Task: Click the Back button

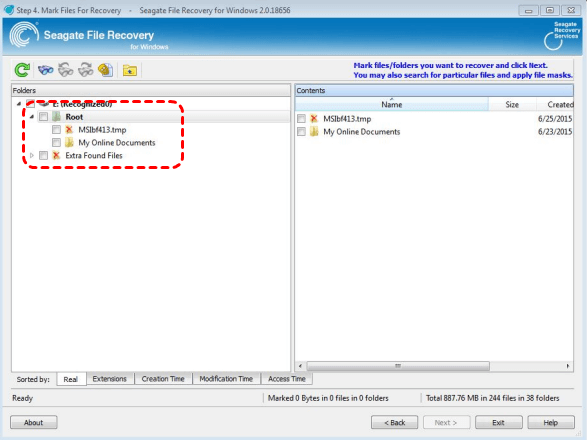Action: pyautogui.click(x=395, y=422)
